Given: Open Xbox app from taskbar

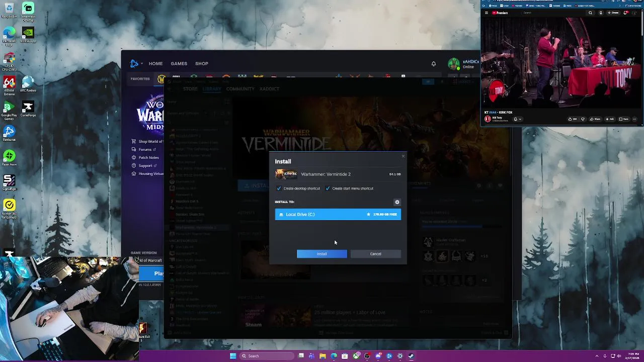Looking at the screenshot, I should [356, 356].
